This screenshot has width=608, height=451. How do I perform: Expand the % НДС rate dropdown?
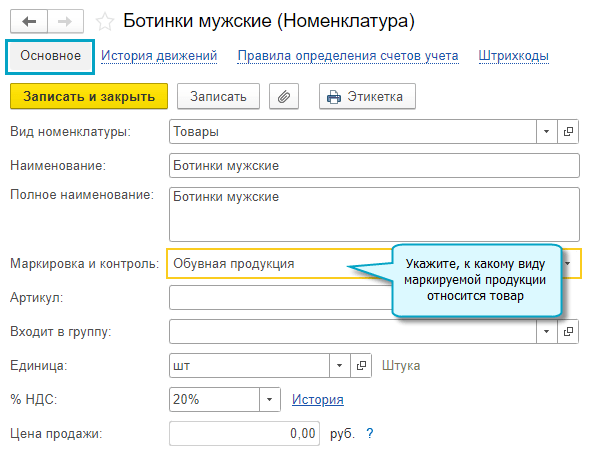(x=269, y=400)
